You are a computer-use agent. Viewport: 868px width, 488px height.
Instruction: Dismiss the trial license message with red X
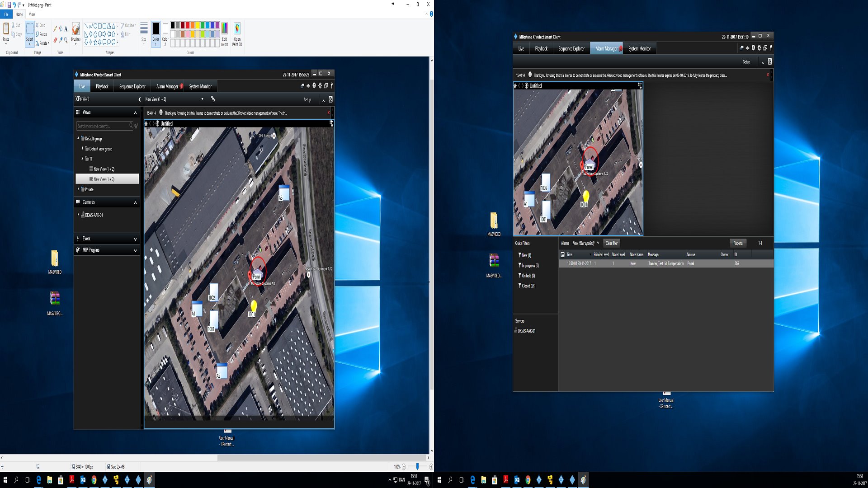click(768, 75)
